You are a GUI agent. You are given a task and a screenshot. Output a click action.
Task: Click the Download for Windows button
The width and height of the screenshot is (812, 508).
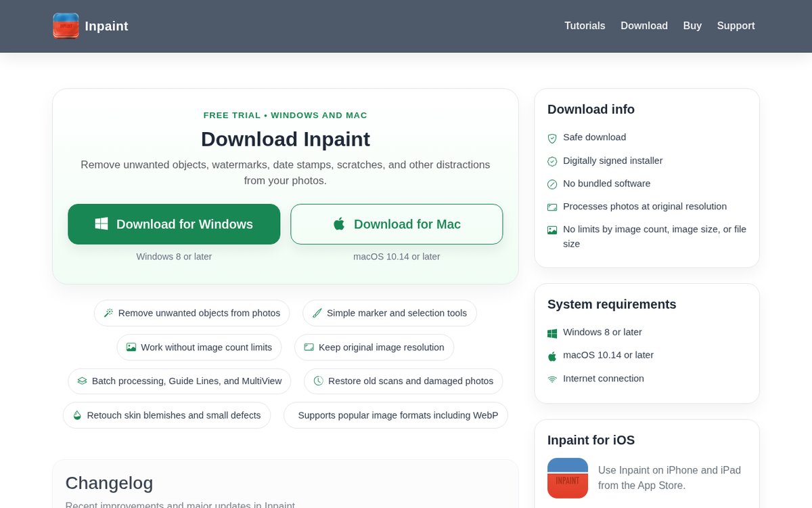174,224
